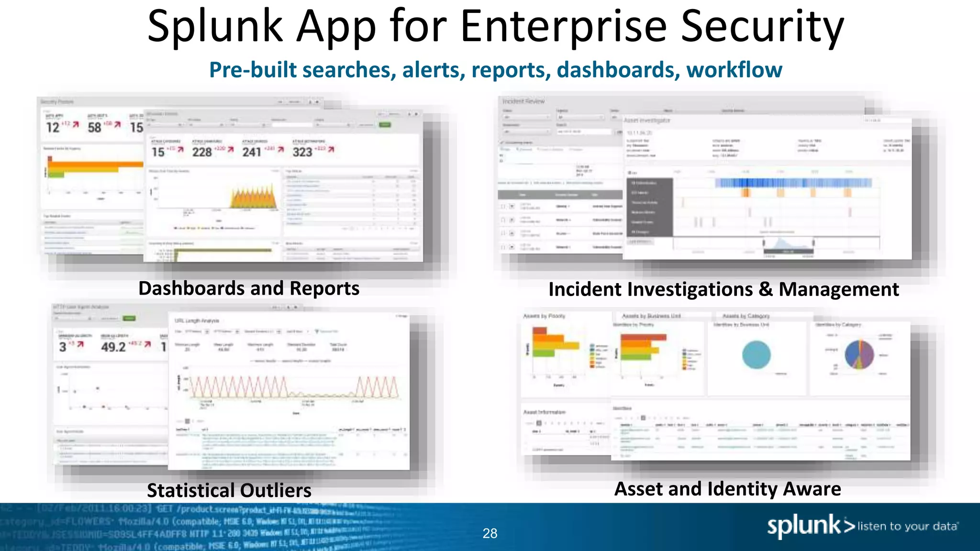Click the 241 attack indicator value
The image size is (980, 551).
252,152
